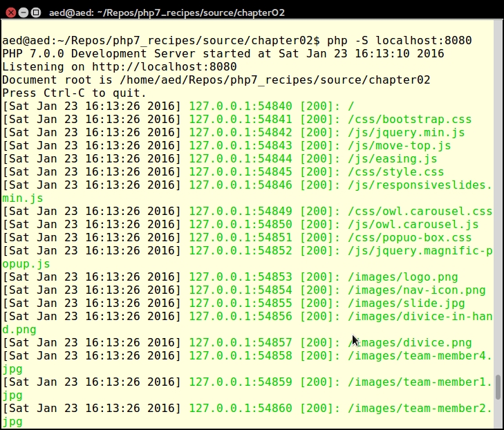Image resolution: width=504 pixels, height=430 pixels.
Task: Select the /css/style.css request path
Action: tap(396, 172)
